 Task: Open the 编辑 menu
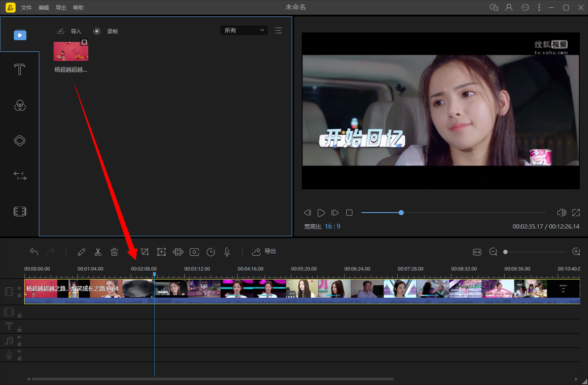coord(44,8)
